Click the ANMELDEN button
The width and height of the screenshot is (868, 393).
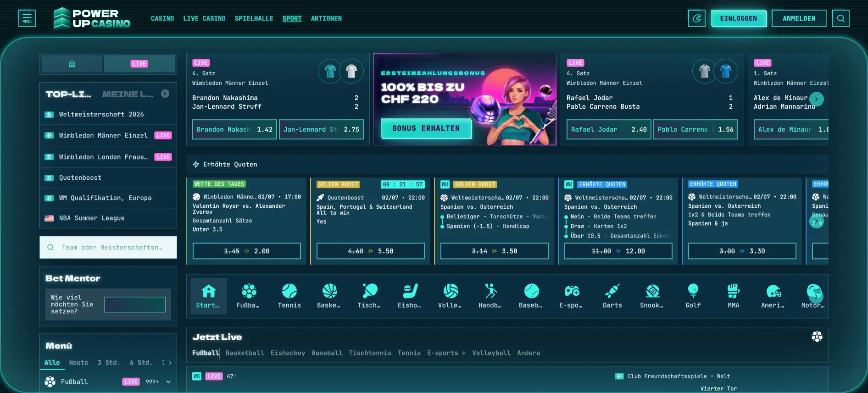pos(799,18)
